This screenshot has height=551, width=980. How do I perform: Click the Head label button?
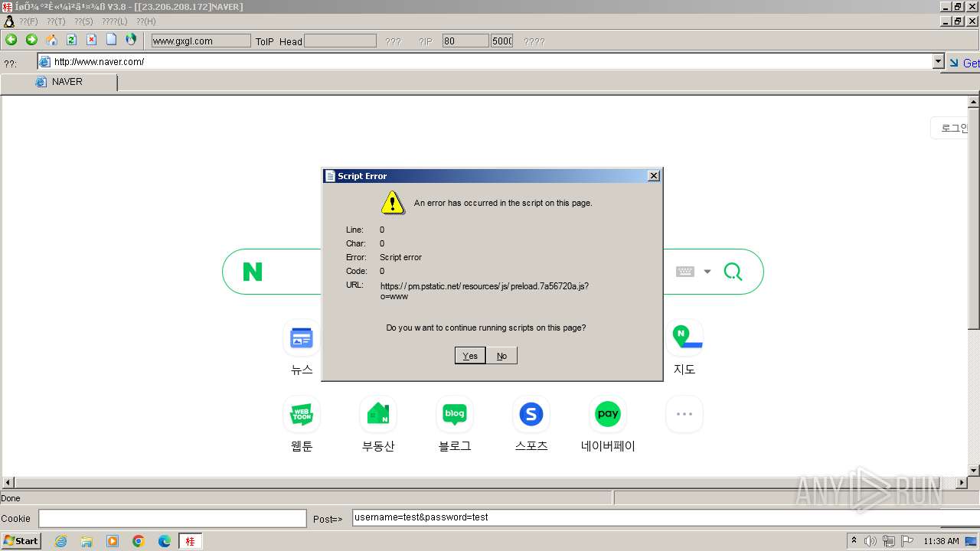291,41
